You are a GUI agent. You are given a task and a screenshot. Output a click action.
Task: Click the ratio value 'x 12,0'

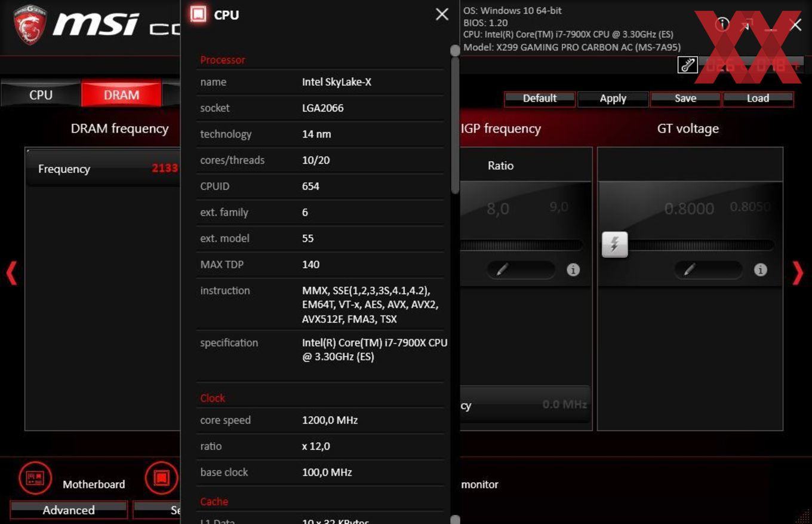click(x=316, y=446)
